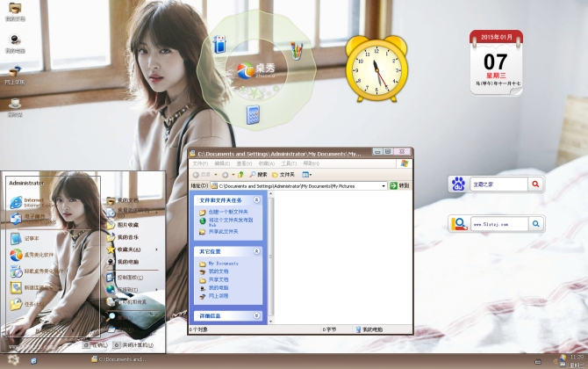Click the My Documents link in 其它位置

click(x=223, y=264)
